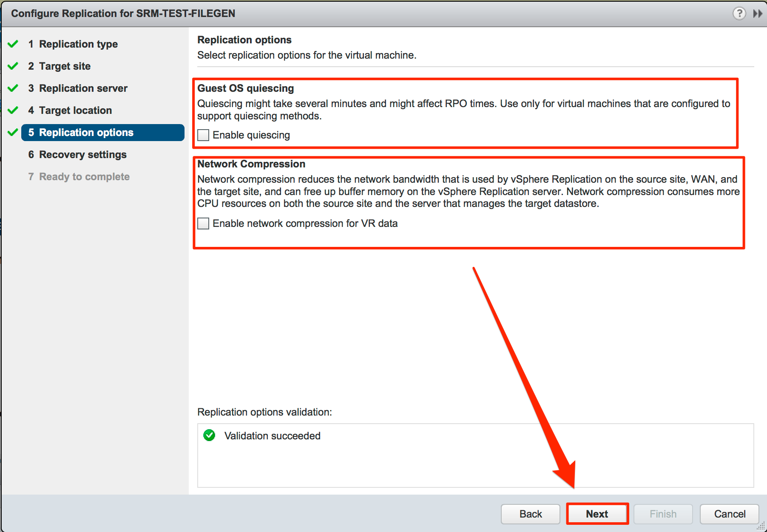The image size is (767, 532).
Task: Click the green checkmark beside Replication server
Action: 13,88
